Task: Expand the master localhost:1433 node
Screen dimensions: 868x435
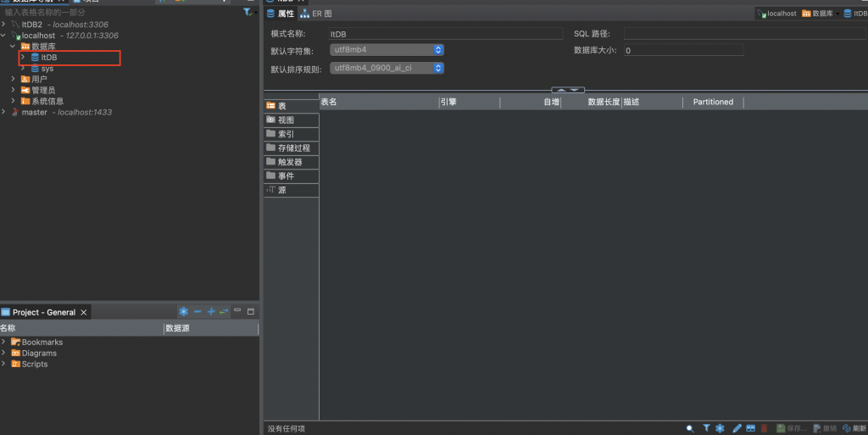Action: pyautogui.click(x=4, y=111)
